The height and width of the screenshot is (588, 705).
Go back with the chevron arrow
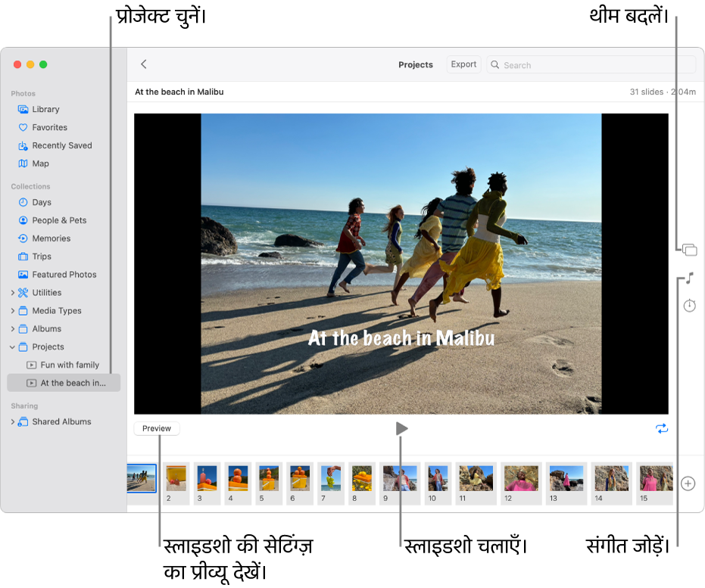[144, 64]
